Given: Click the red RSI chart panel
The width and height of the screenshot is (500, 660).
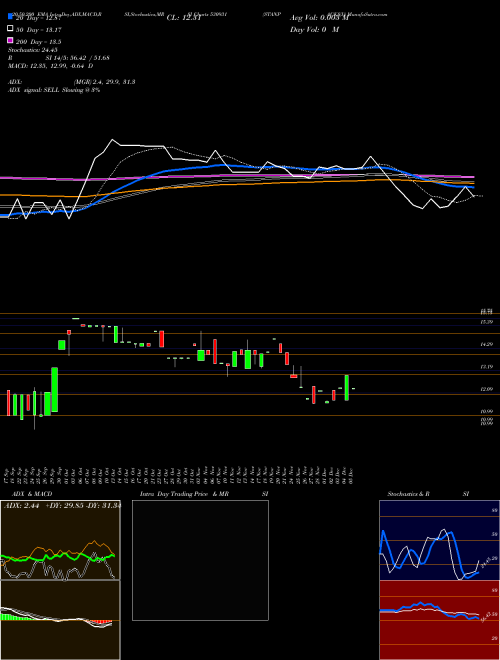Looking at the screenshot, I should [x=439, y=620].
